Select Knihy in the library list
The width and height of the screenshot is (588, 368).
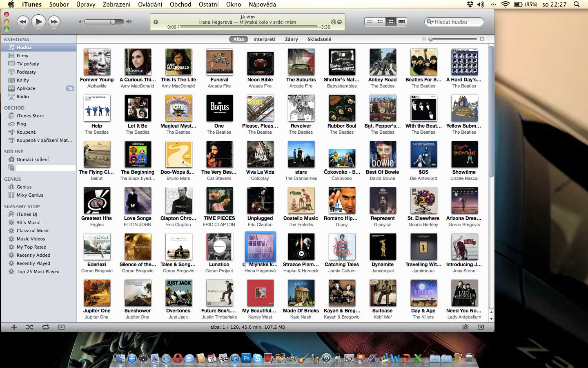(x=38, y=80)
